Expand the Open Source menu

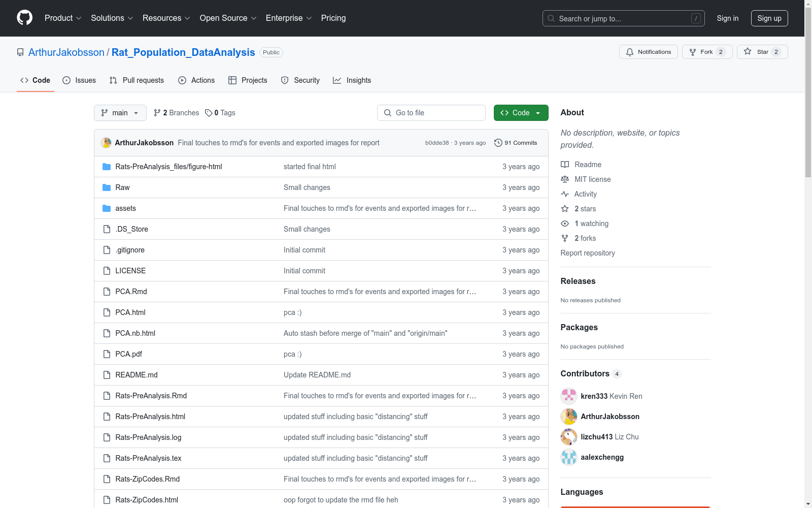(228, 18)
